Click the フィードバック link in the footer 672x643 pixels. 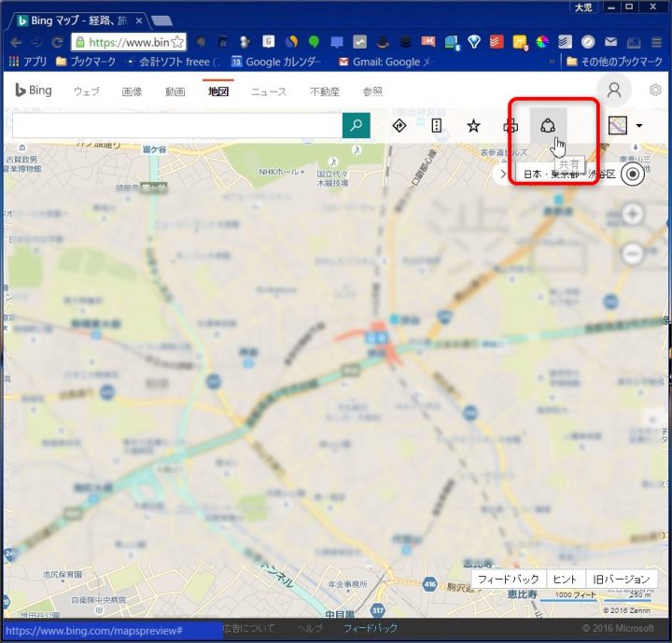pos(371,628)
